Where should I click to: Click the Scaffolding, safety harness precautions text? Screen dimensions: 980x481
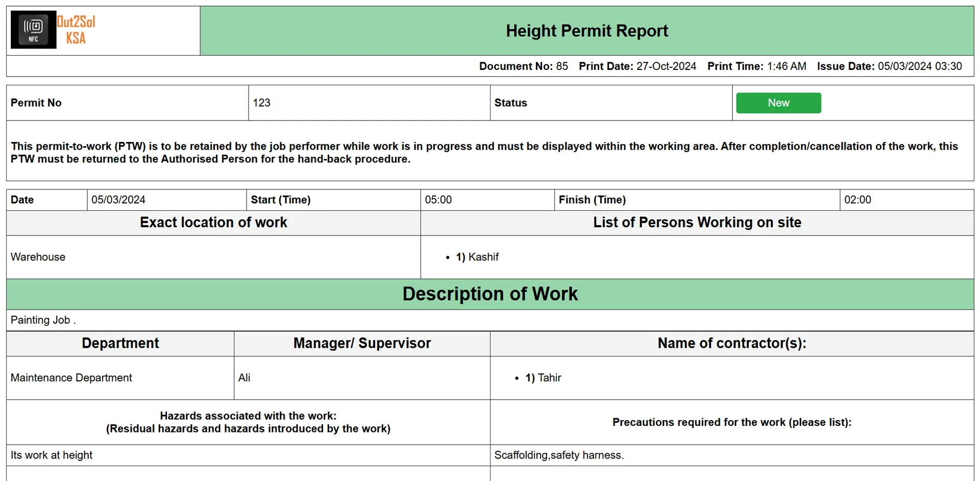[x=558, y=455]
